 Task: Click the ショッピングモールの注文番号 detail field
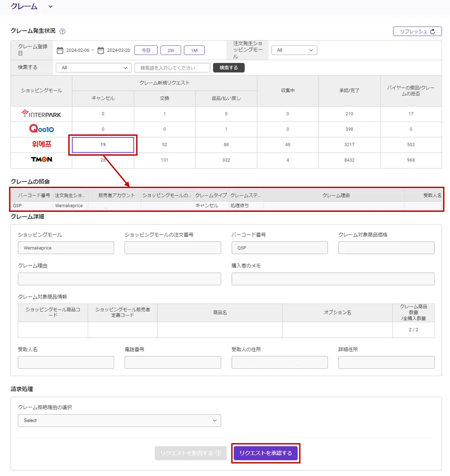pyautogui.click(x=172, y=248)
